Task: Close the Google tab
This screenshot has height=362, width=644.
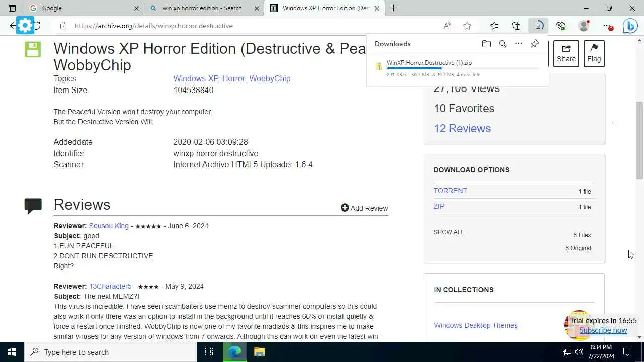Action: tap(137, 8)
